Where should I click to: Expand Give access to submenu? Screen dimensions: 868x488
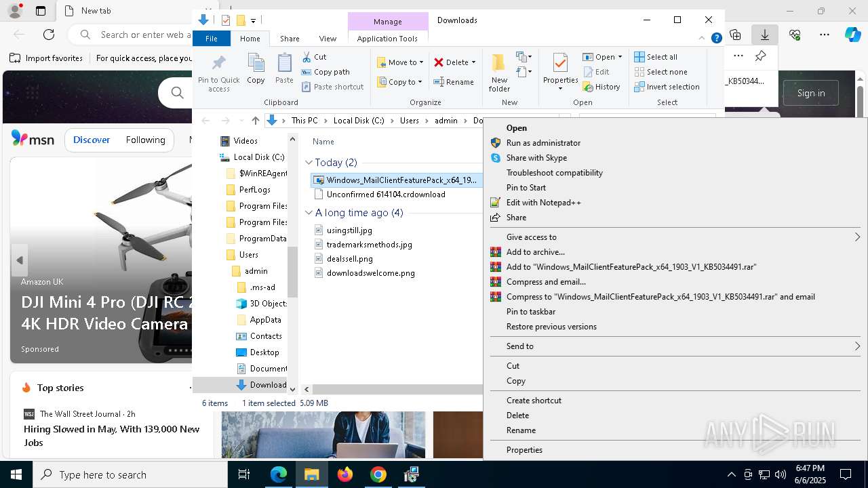click(857, 237)
